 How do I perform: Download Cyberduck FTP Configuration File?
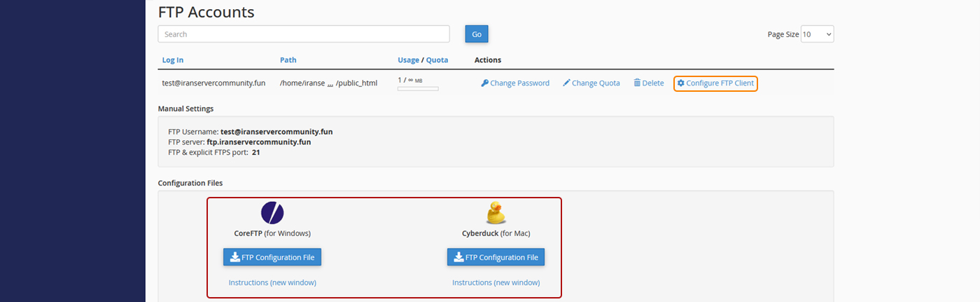pyautogui.click(x=496, y=257)
